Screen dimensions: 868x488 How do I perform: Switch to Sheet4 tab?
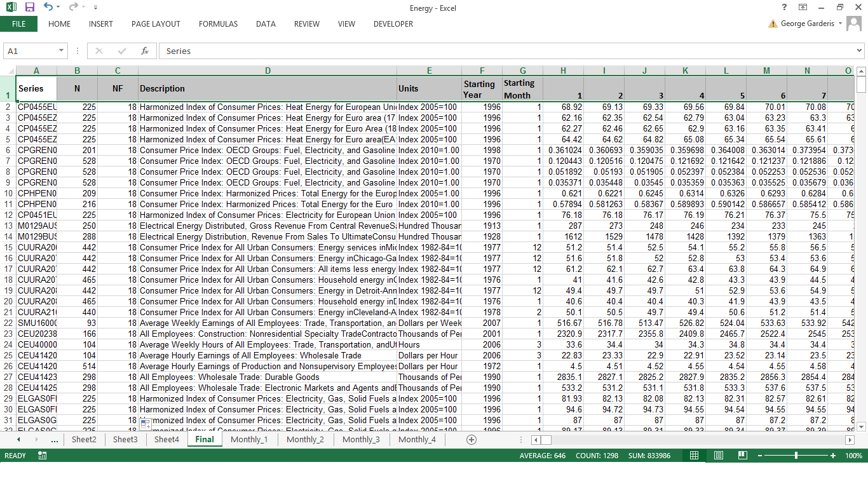(x=166, y=440)
